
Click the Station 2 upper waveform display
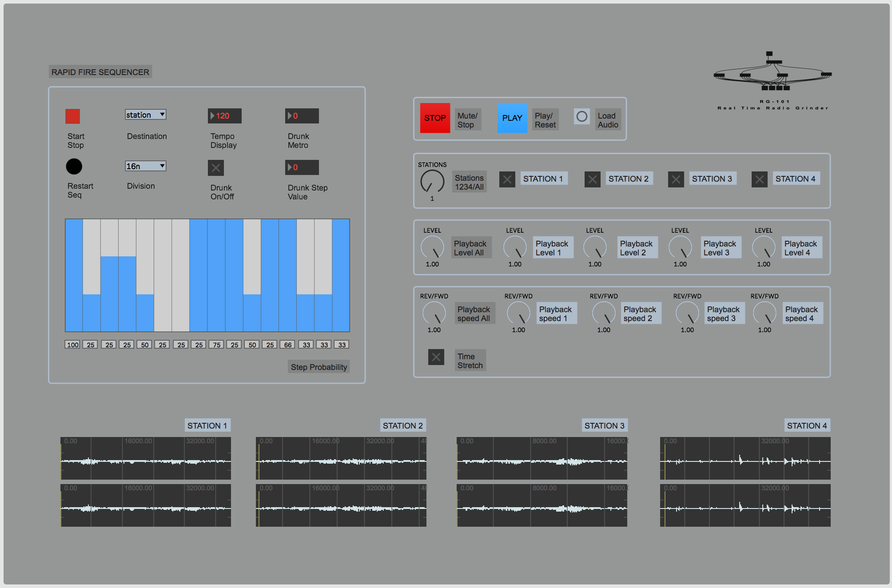341,458
